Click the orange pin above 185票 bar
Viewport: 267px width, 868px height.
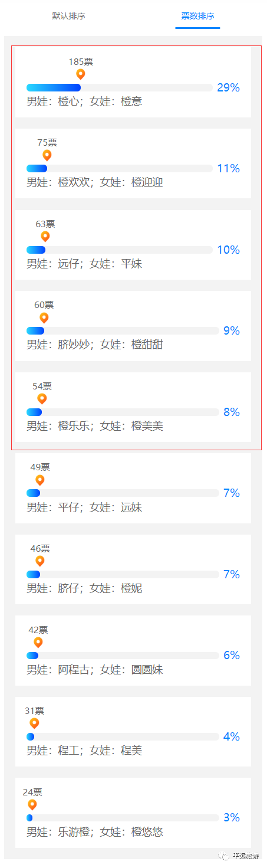click(x=81, y=74)
